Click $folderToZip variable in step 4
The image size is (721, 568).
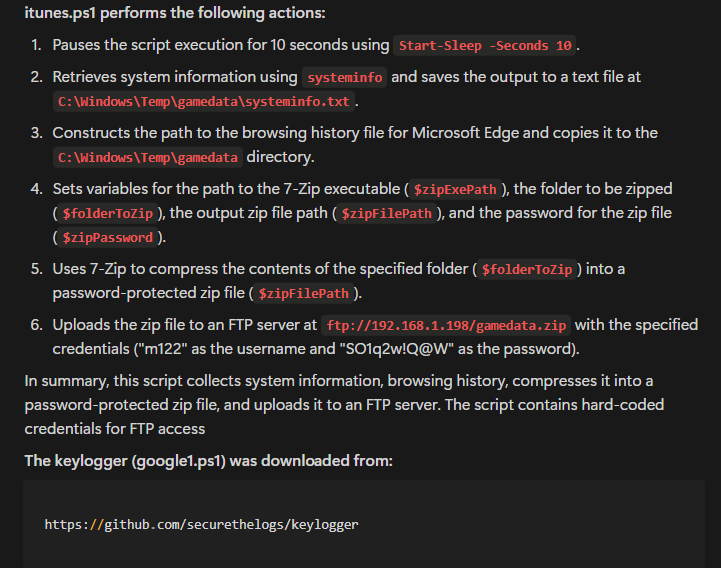point(108,213)
